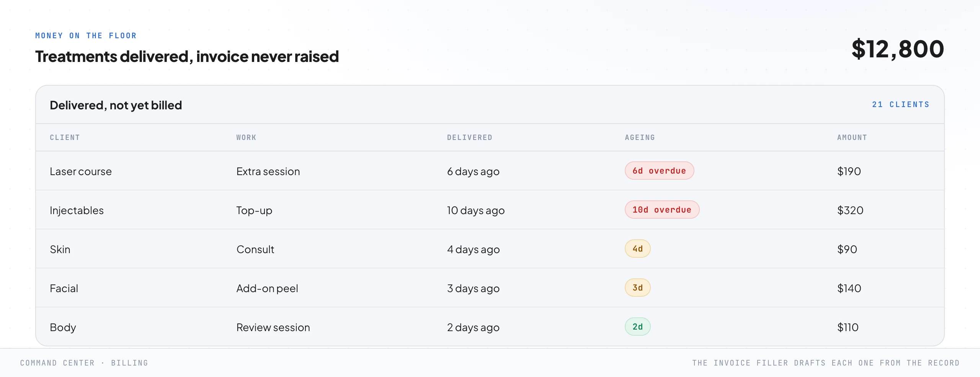Viewport: 980px width, 377px height.
Task: Select the 3d ageing badge
Action: pos(637,288)
